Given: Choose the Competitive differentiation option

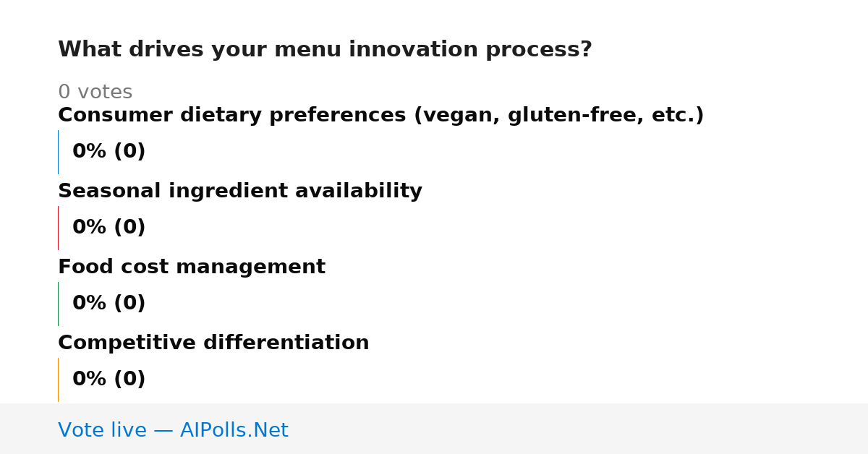Looking at the screenshot, I should click(x=213, y=343).
